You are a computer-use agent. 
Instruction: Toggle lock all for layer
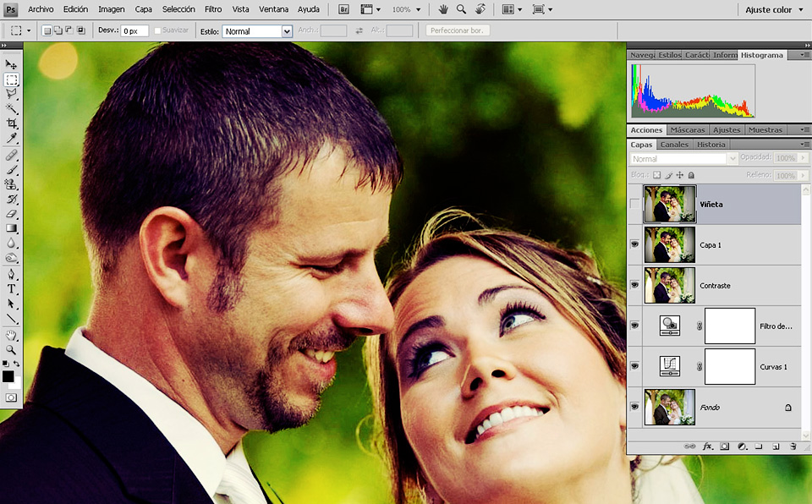691,175
